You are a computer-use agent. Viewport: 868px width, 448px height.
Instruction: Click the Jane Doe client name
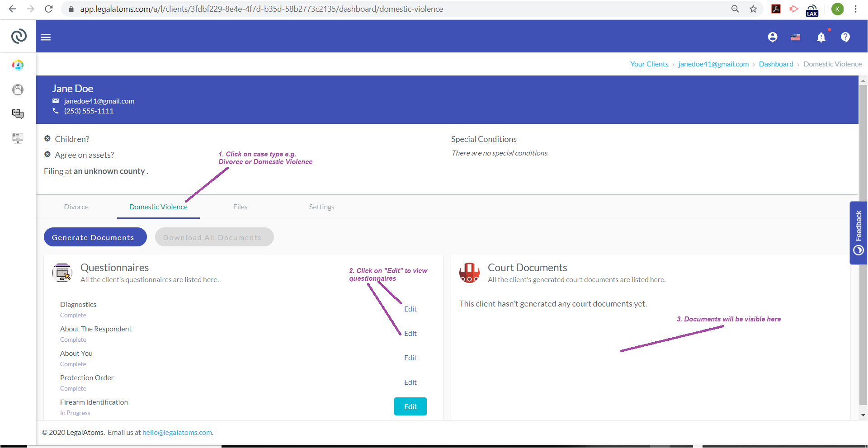coord(72,89)
